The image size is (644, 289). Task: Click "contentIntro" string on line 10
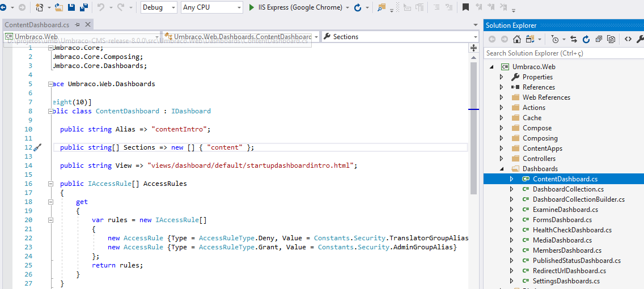coord(179,129)
